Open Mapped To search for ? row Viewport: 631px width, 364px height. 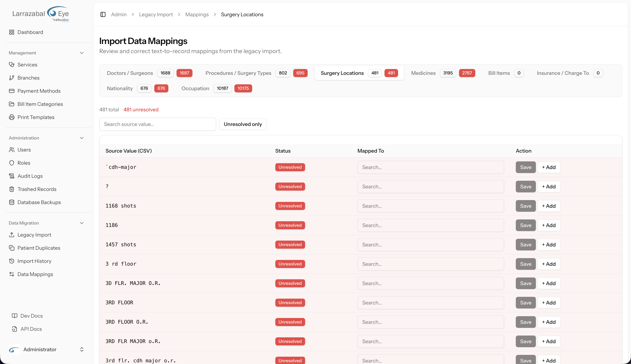431,187
